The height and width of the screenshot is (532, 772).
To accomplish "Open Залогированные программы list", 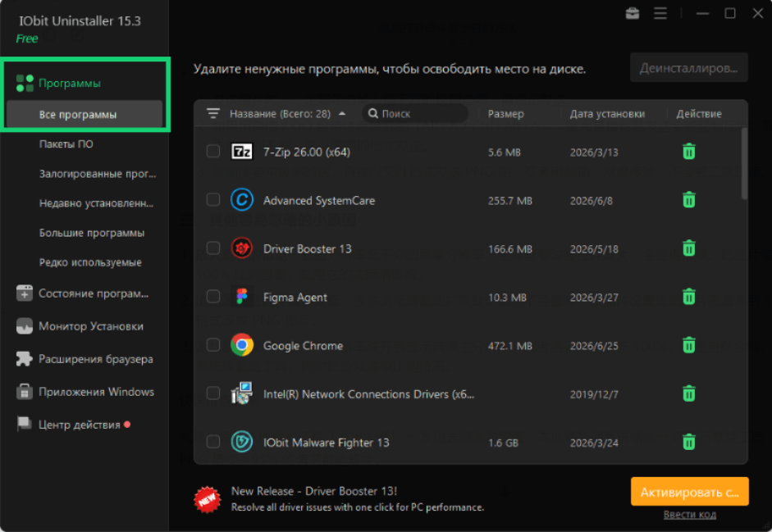I will point(98,174).
